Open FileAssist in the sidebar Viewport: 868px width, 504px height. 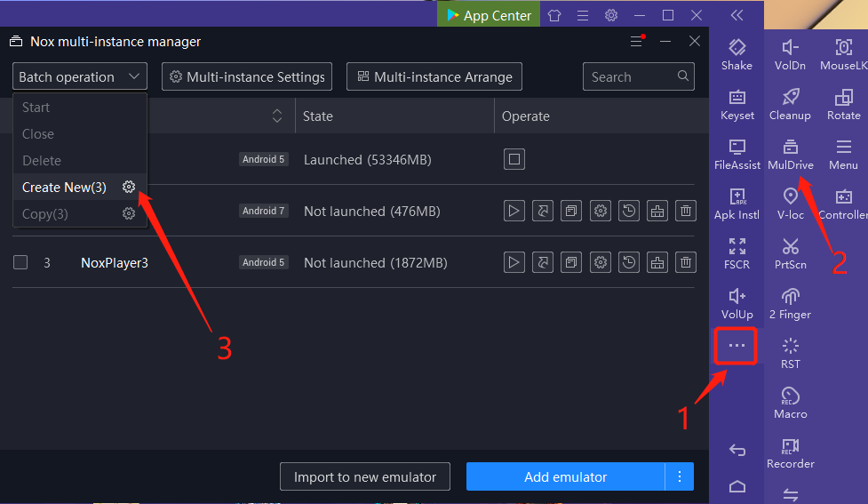(737, 148)
